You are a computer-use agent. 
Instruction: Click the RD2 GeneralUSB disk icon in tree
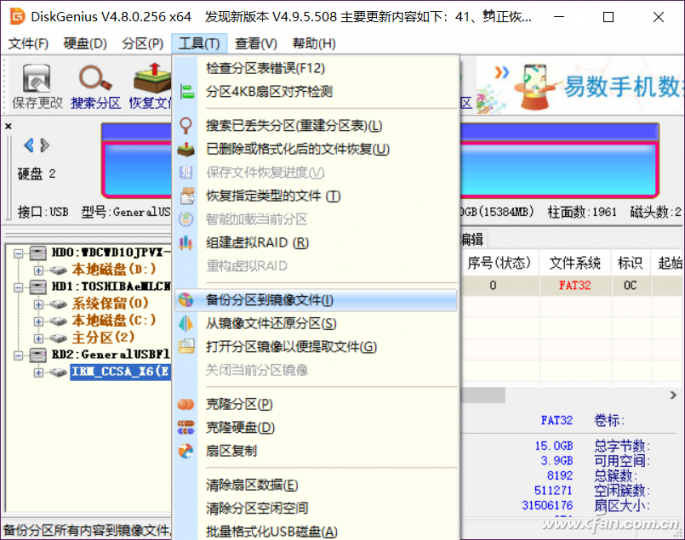38,355
